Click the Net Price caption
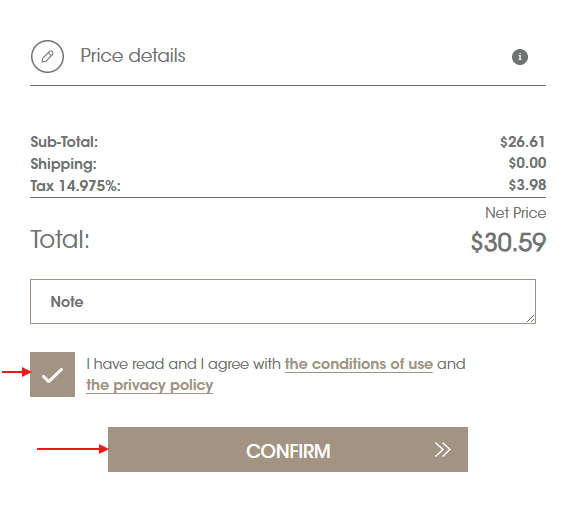This screenshot has height=516, width=577. point(515,213)
